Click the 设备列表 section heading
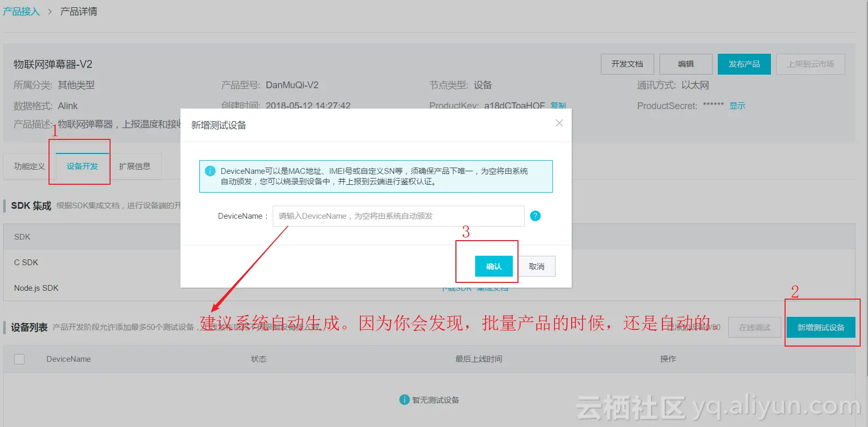Image resolution: width=868 pixels, height=427 pixels. click(x=29, y=327)
